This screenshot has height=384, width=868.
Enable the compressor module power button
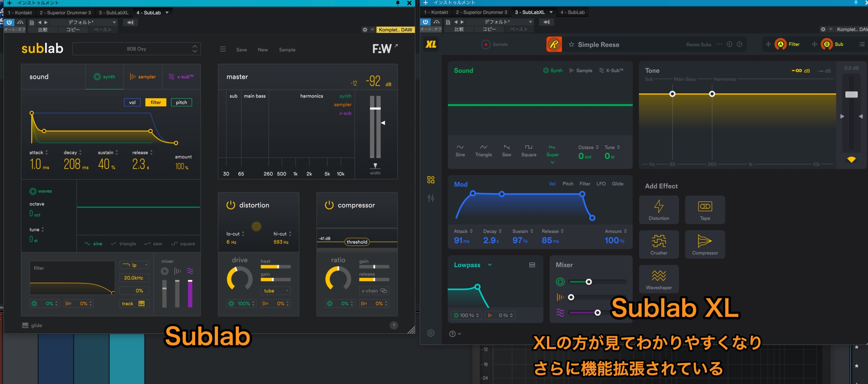329,205
